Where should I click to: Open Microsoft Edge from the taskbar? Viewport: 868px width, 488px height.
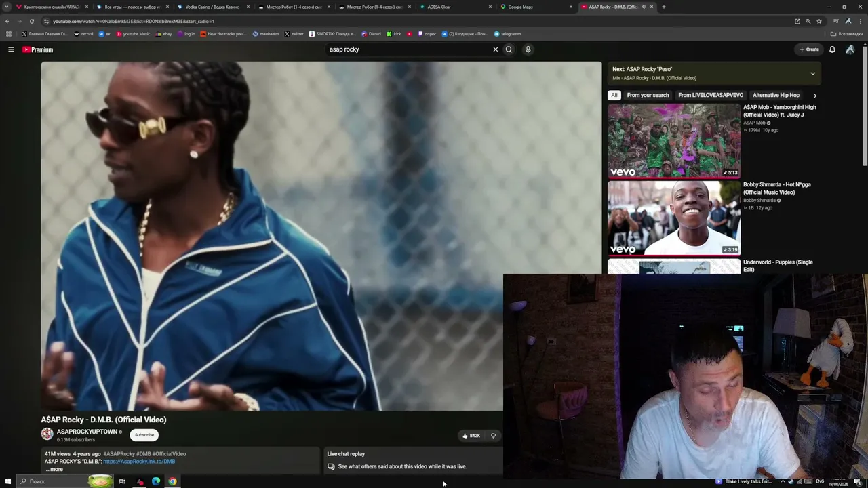click(156, 481)
